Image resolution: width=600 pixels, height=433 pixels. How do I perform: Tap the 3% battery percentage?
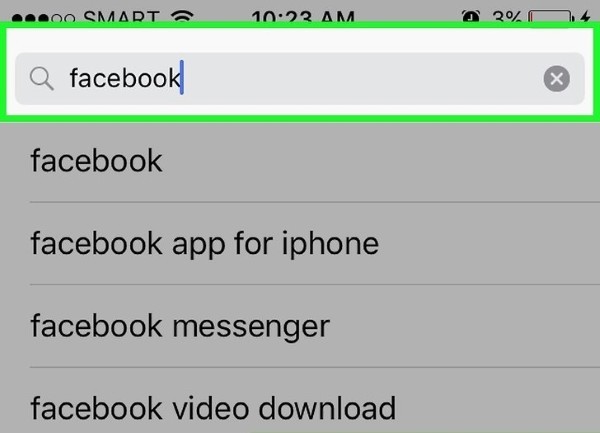(x=506, y=17)
